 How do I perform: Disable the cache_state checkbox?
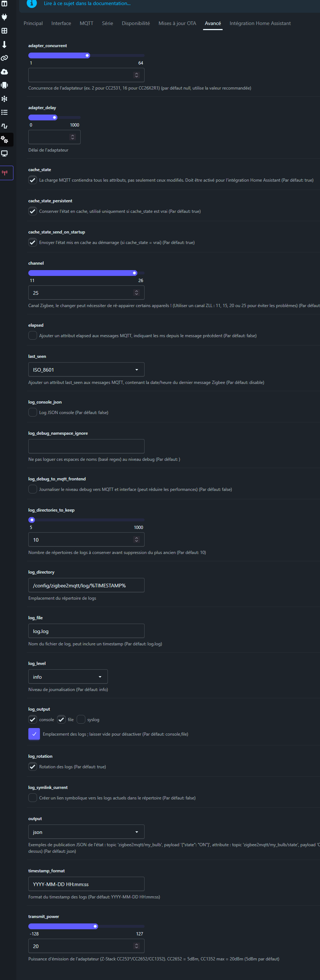coord(33,180)
